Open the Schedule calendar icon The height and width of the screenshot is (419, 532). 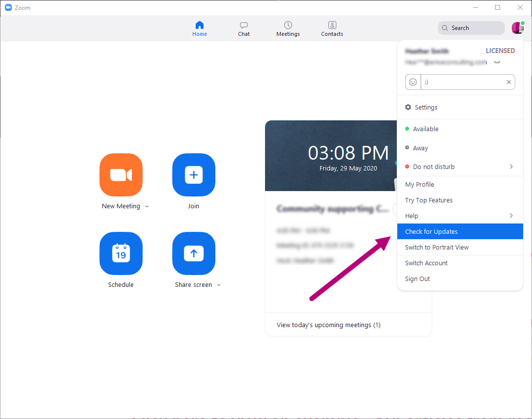pos(121,253)
